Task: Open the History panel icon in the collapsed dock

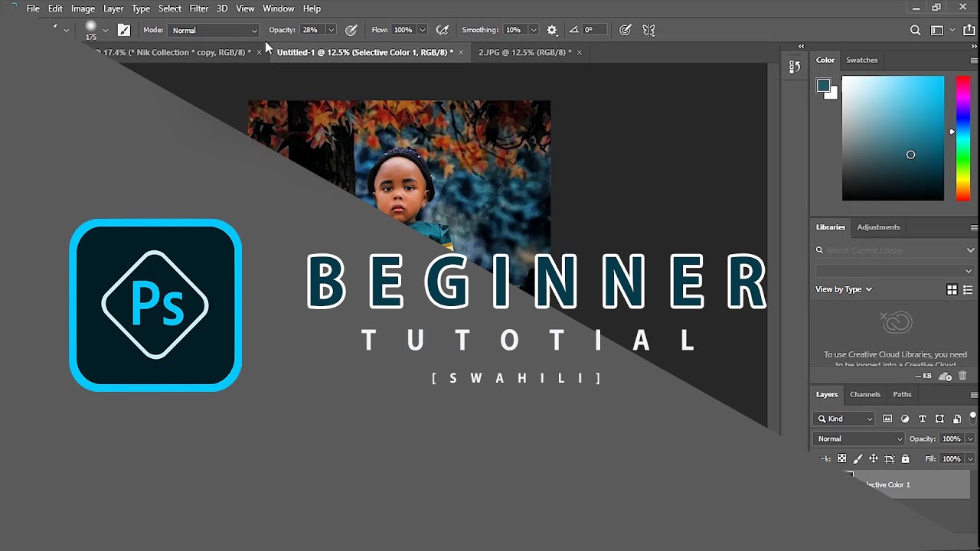Action: coord(795,67)
